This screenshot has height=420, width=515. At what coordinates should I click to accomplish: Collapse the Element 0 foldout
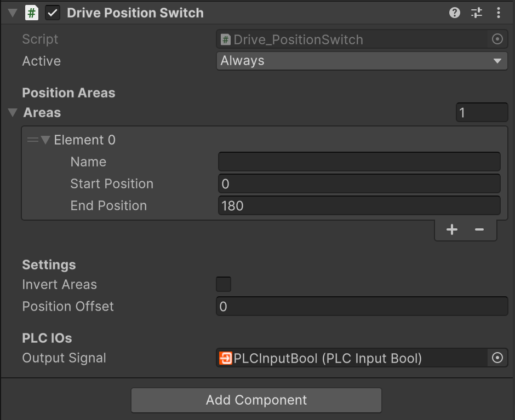[x=45, y=140]
